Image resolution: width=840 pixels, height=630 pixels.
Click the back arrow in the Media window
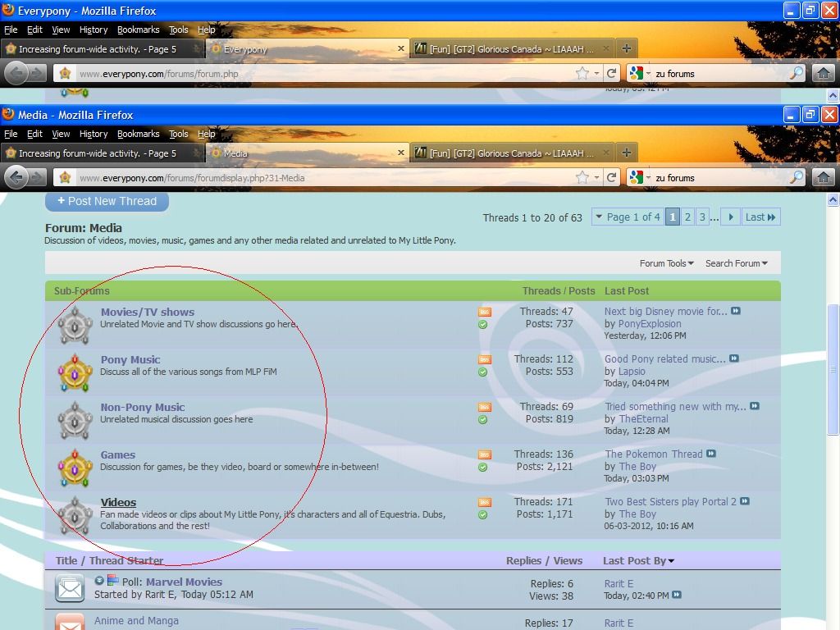click(x=16, y=177)
